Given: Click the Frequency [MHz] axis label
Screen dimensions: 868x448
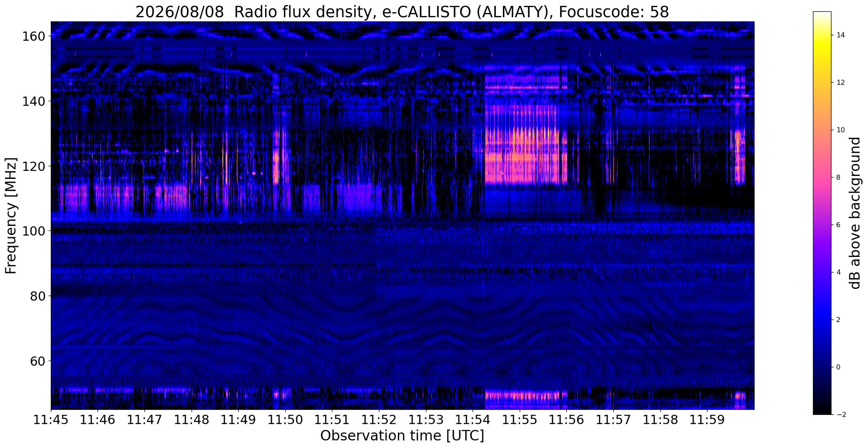Looking at the screenshot, I should 11,216.
